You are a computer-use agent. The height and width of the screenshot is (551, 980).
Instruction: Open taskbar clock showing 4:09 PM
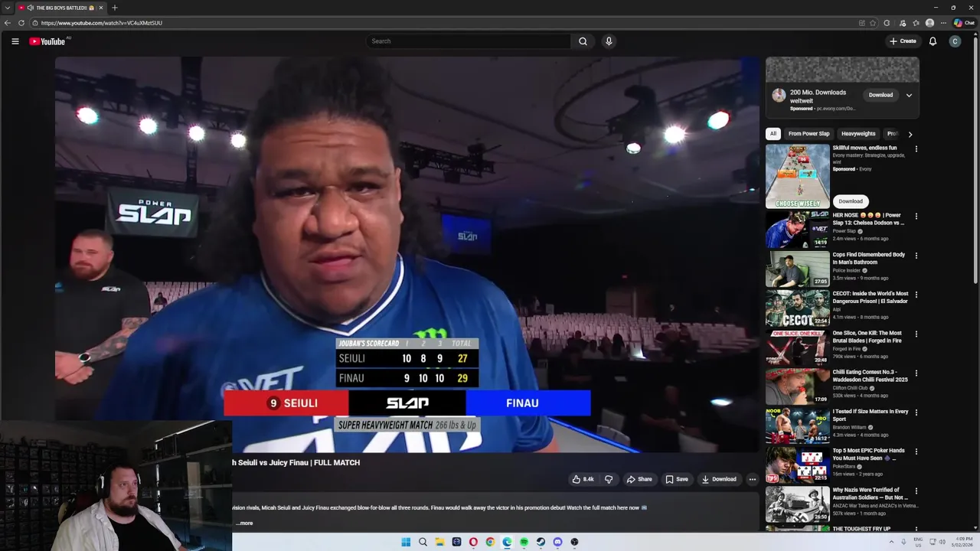962,542
